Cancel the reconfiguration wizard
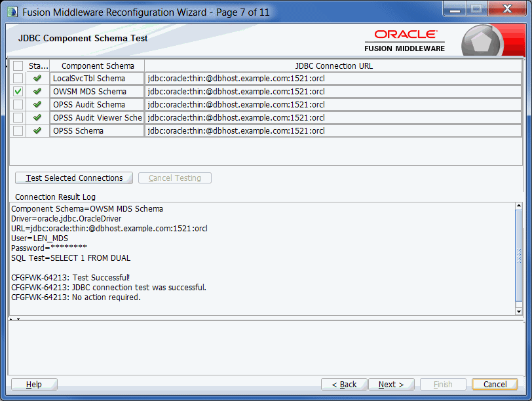 495,385
